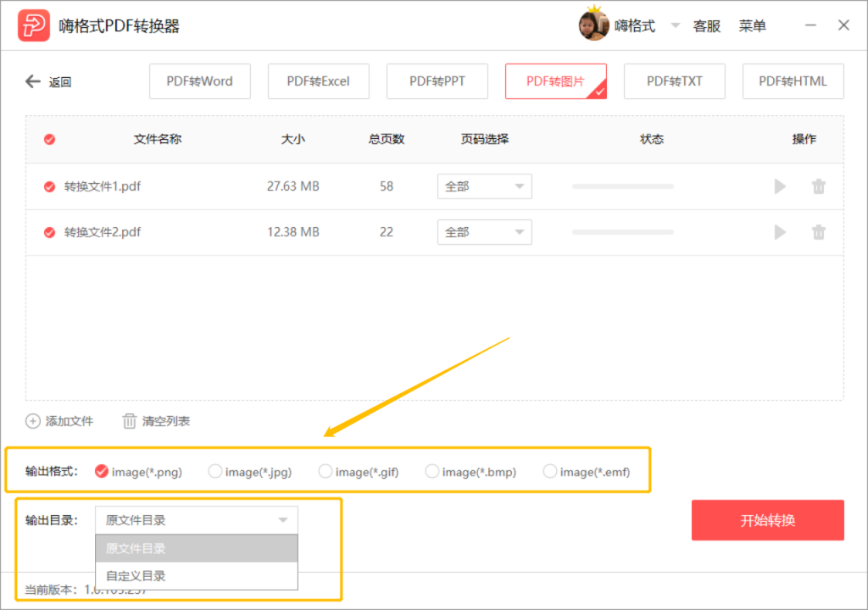Screen dimensions: 868x610
Task: Click the page count 58
Action: (387, 186)
